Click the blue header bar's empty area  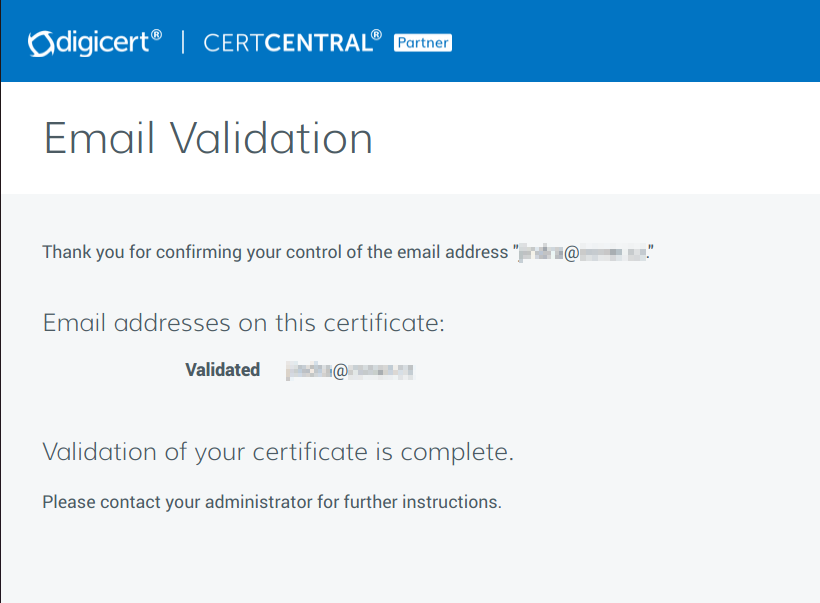[x=640, y=42]
